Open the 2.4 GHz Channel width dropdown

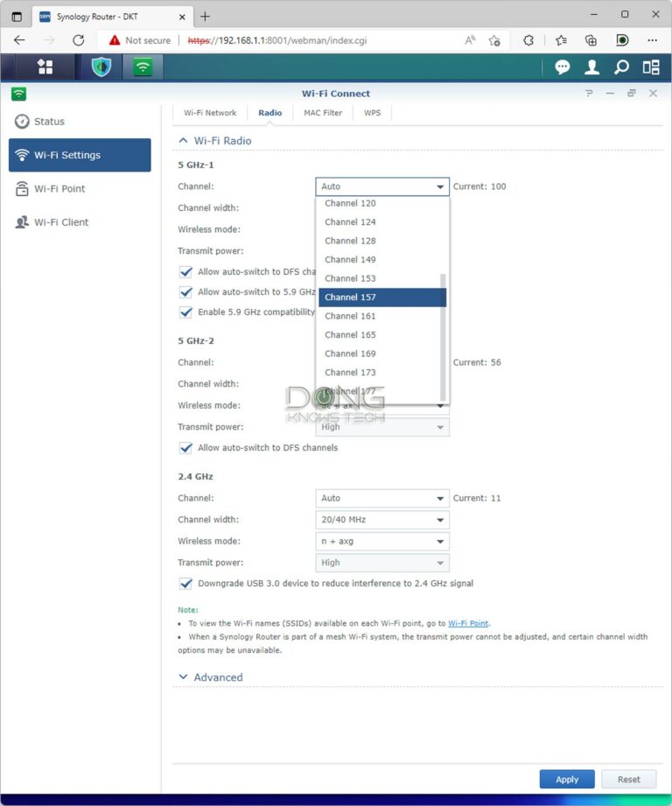click(x=382, y=520)
